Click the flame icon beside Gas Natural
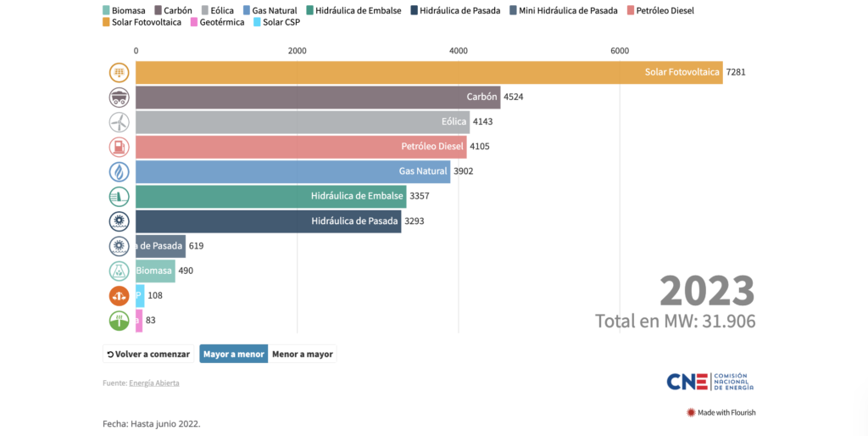868x436 pixels. [119, 171]
